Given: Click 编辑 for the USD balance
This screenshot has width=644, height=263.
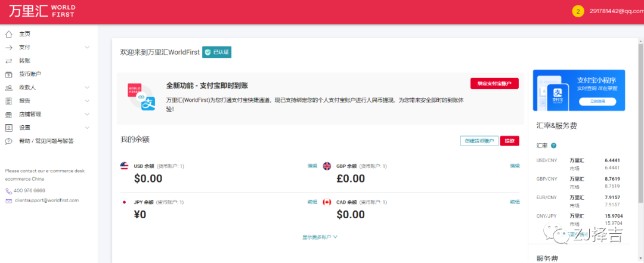Looking at the screenshot, I should pos(312,166).
